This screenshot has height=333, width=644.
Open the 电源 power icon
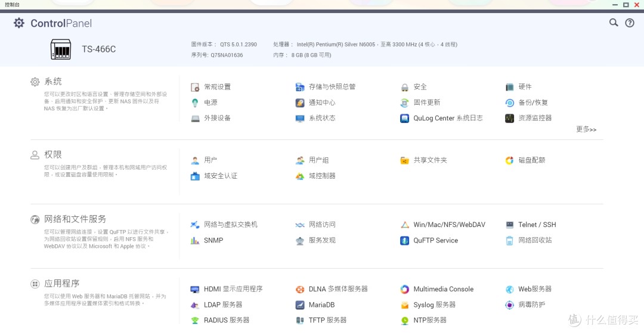click(x=195, y=102)
